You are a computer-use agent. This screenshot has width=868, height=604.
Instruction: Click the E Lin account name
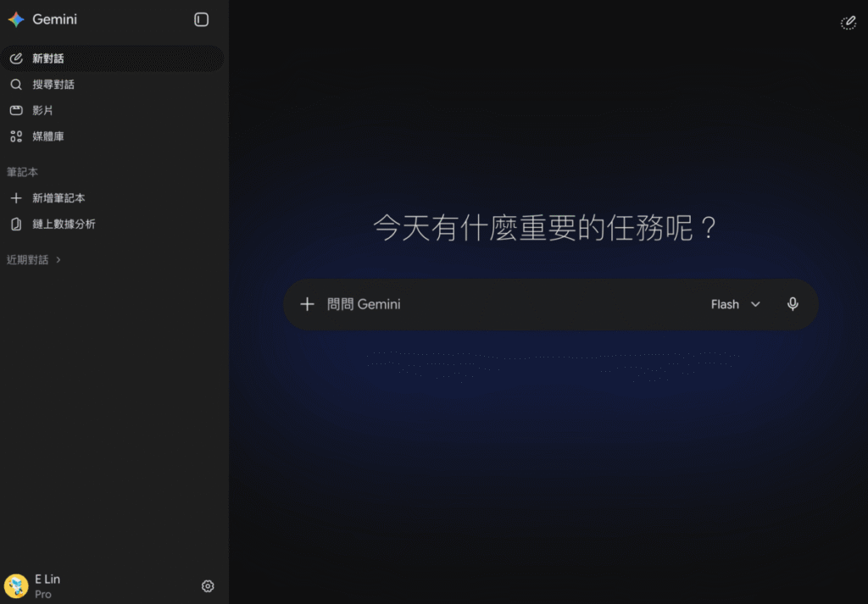[47, 579]
